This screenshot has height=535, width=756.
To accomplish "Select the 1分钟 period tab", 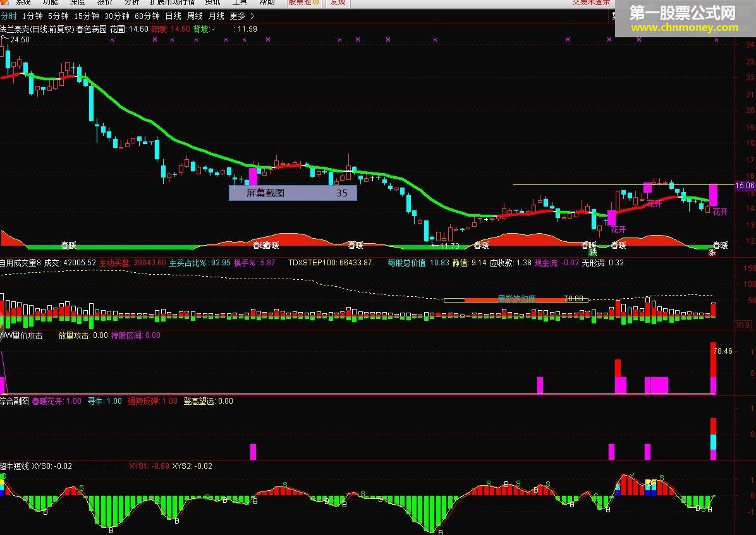I will (32, 16).
